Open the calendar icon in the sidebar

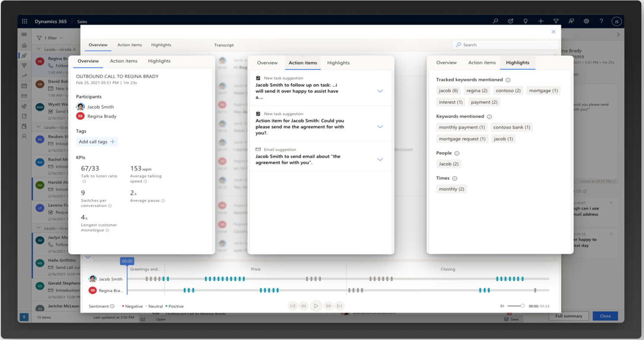pyautogui.click(x=24, y=86)
